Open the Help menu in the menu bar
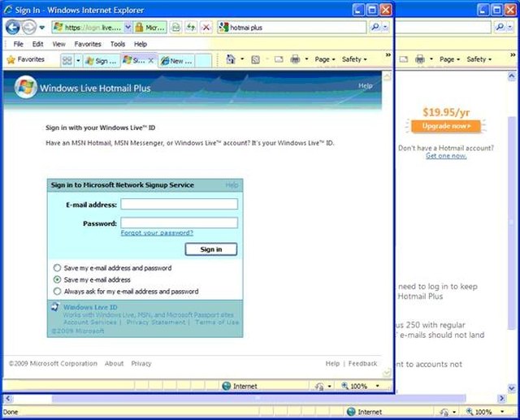The height and width of the screenshot is (420, 520). coord(141,44)
